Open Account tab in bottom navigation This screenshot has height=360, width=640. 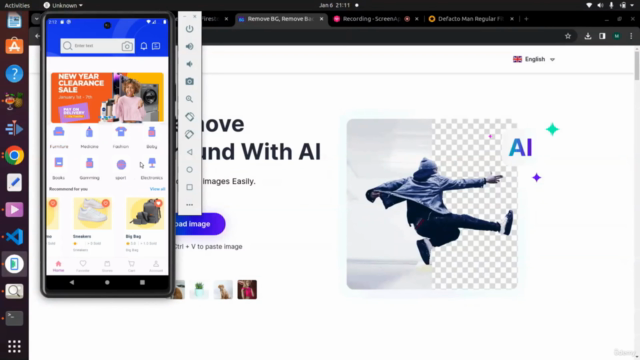pyautogui.click(x=156, y=266)
